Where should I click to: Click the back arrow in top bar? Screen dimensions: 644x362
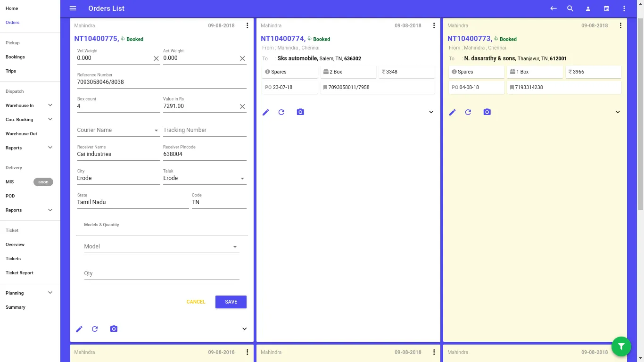pos(553,8)
